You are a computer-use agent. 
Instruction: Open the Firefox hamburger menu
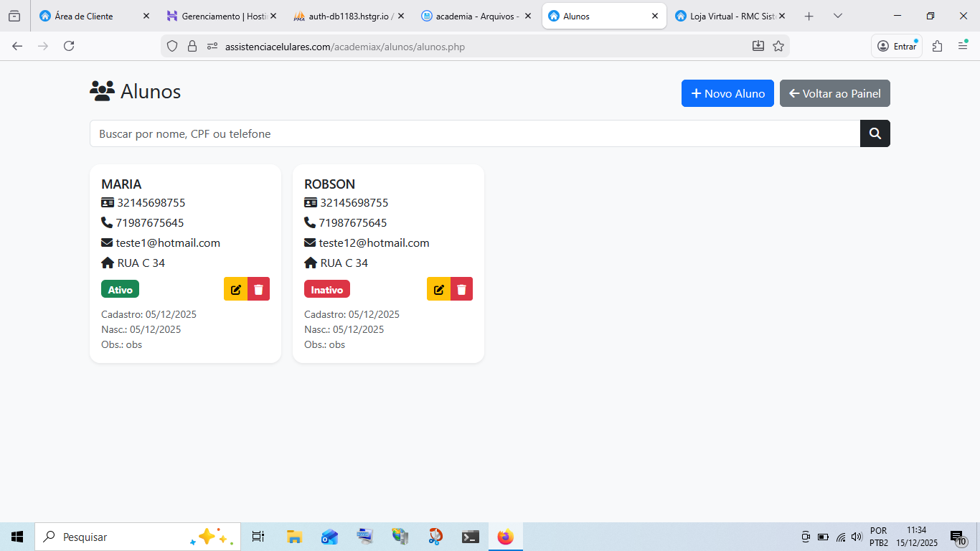tap(963, 46)
